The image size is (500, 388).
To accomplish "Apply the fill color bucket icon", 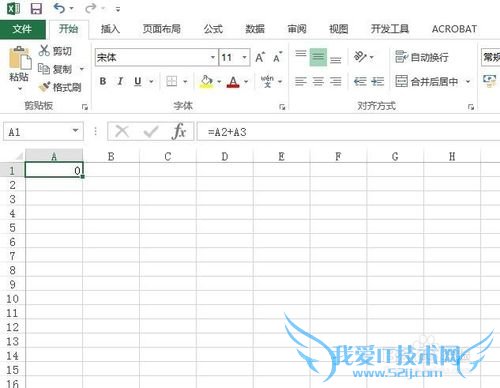I will point(206,81).
